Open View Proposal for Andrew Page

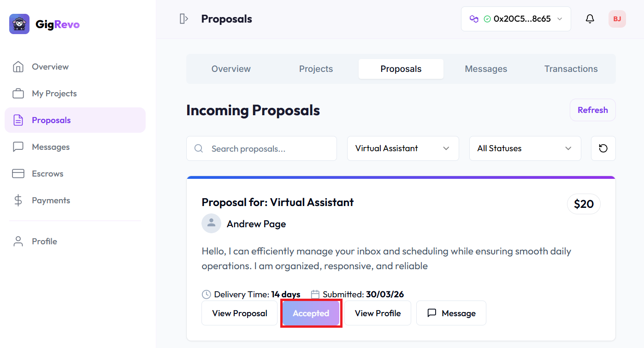(239, 313)
